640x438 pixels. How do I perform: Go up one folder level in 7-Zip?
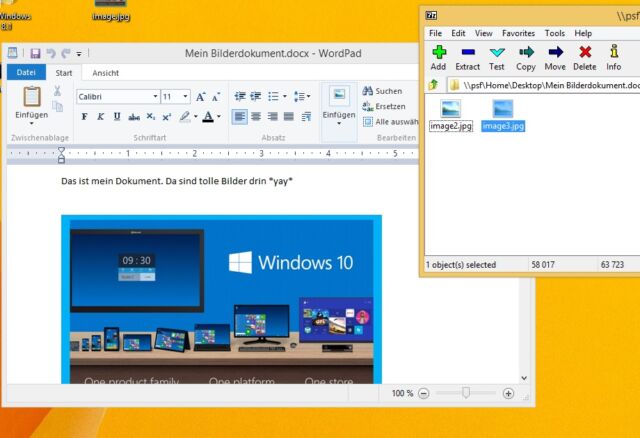432,85
